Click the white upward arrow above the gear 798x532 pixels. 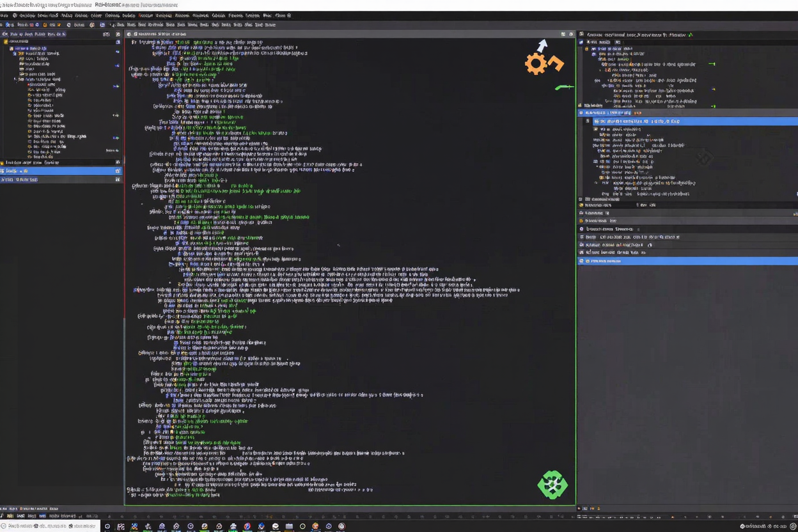(x=543, y=45)
